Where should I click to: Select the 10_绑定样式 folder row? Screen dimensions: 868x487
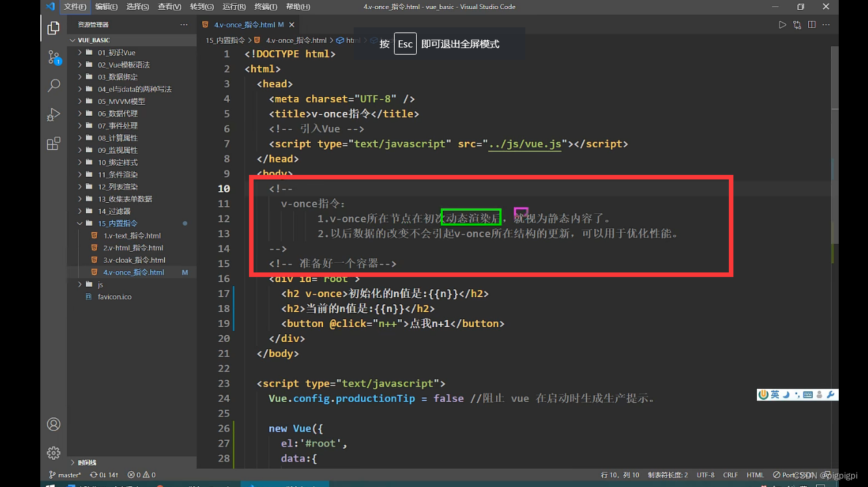pyautogui.click(x=131, y=163)
